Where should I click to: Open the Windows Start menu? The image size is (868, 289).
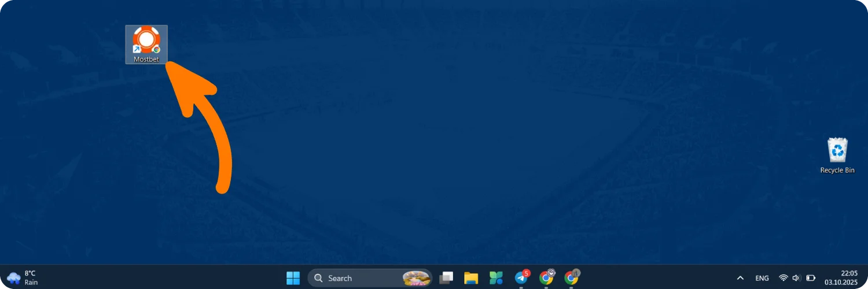coord(293,278)
